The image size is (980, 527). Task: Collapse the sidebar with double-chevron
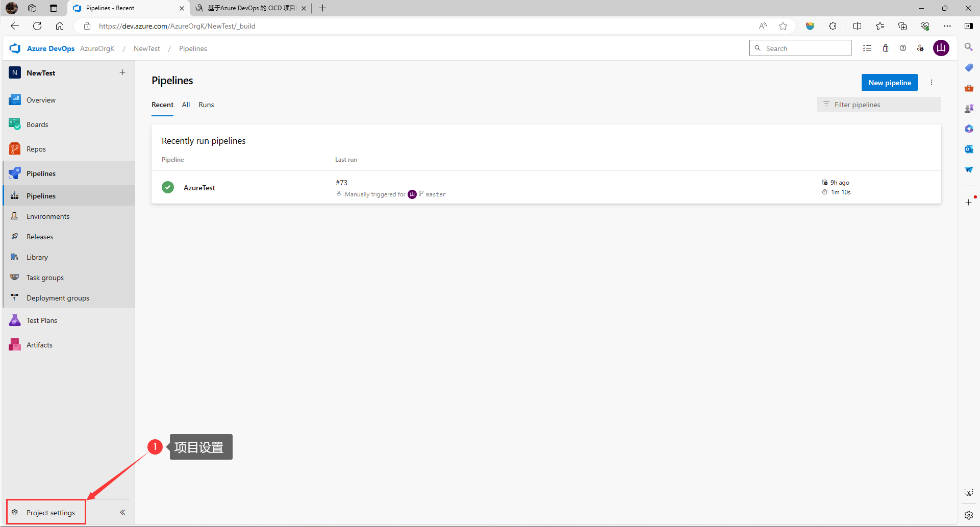pos(122,512)
